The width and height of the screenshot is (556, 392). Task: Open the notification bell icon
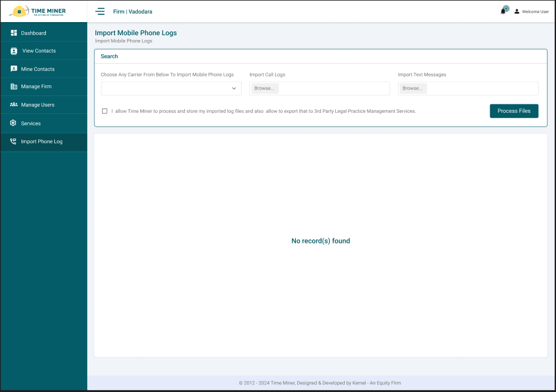(503, 11)
